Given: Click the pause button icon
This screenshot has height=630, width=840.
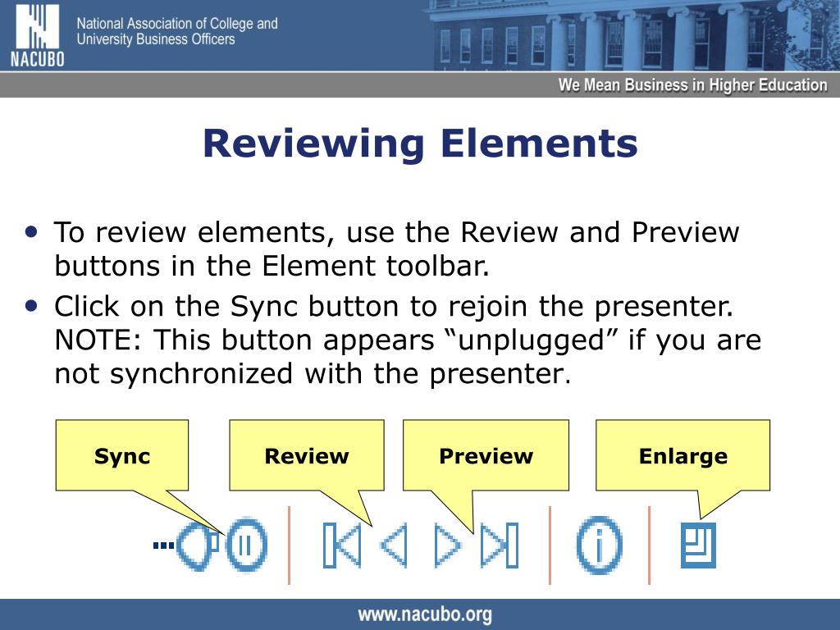Looking at the screenshot, I should coord(246,546).
